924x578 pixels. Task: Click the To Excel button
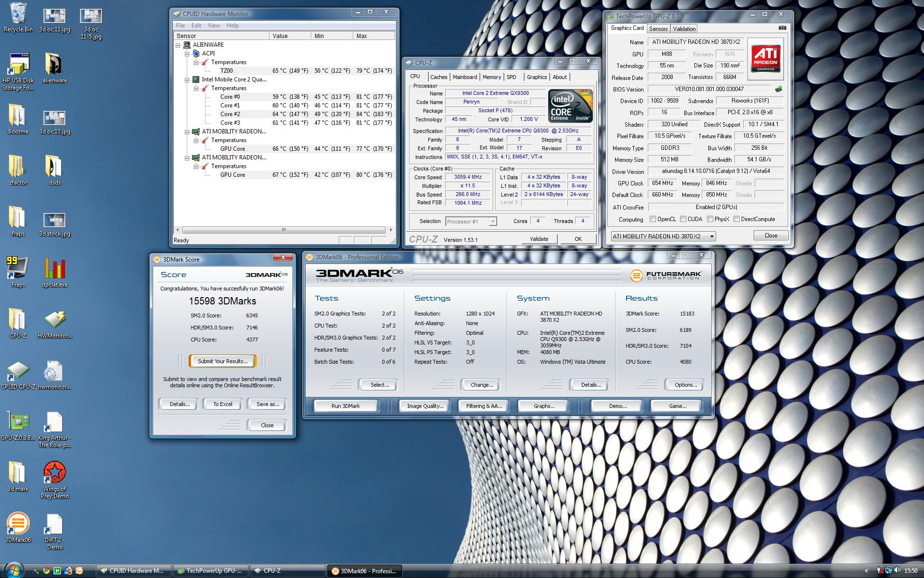tap(223, 404)
